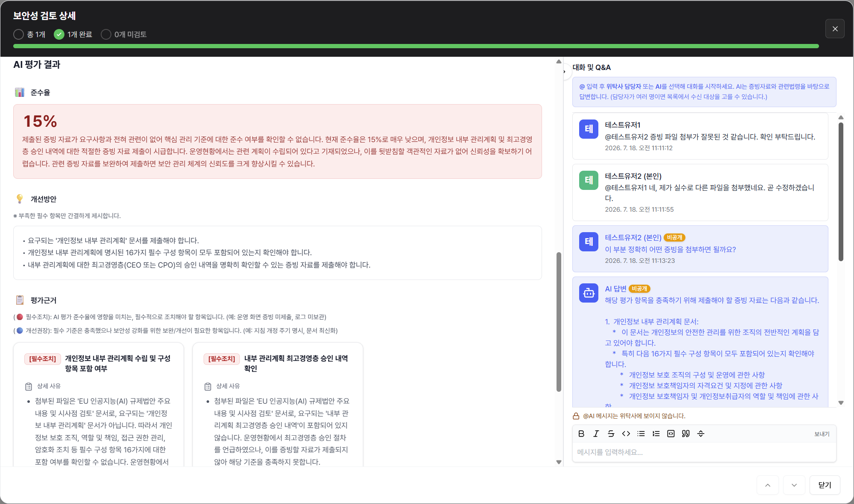Insert blockquote in message editor
The width and height of the screenshot is (854, 504).
pos(686,434)
